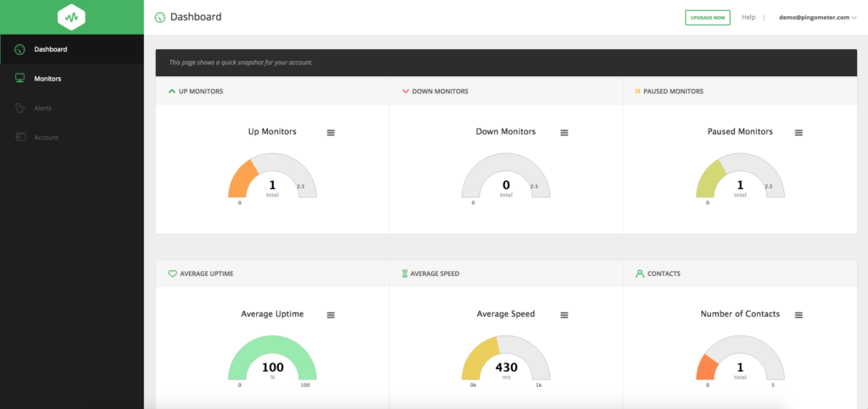Screen dimensions: 868x409
Task: Open the Help link in header
Action: [748, 17]
